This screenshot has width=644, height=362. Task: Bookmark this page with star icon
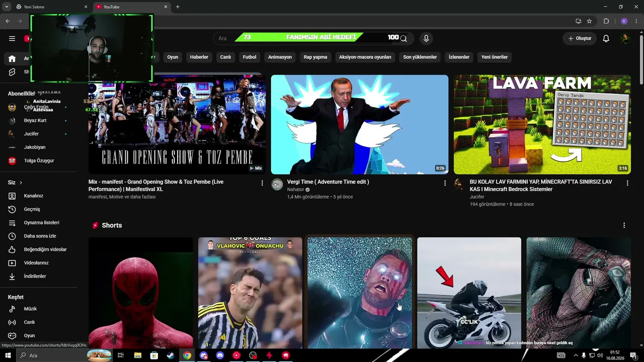(589, 21)
